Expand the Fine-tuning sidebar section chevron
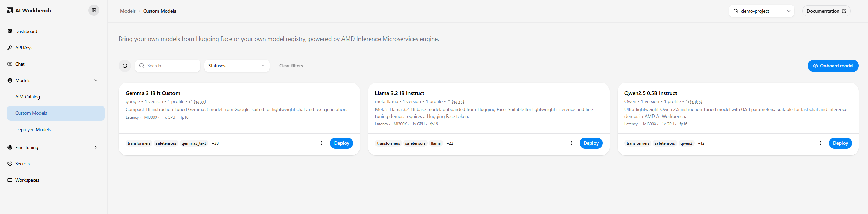868x214 pixels. click(x=96, y=147)
